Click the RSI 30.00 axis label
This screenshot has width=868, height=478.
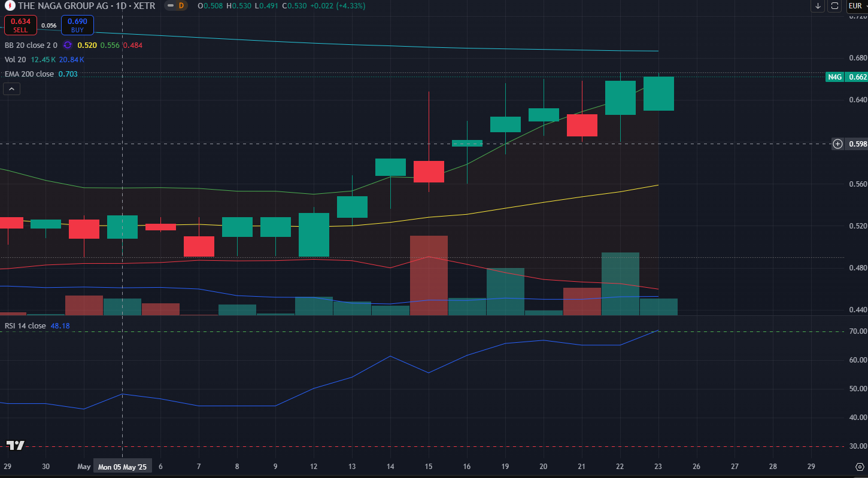tap(858, 446)
